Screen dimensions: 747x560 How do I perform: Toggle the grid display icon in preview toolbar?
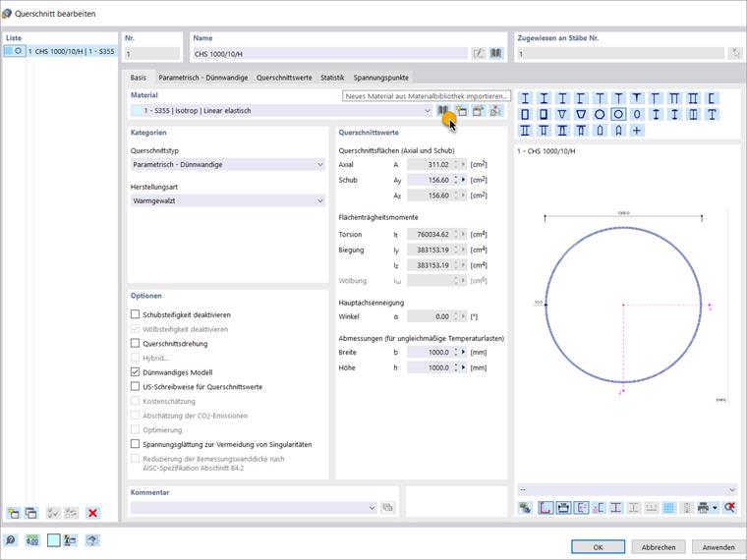tap(669, 508)
